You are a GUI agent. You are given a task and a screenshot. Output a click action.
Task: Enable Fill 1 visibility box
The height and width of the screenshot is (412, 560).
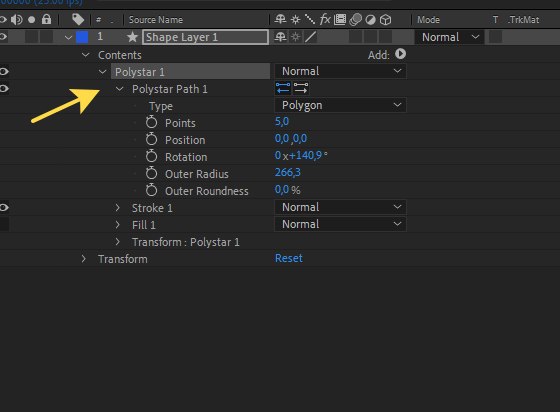pos(4,224)
